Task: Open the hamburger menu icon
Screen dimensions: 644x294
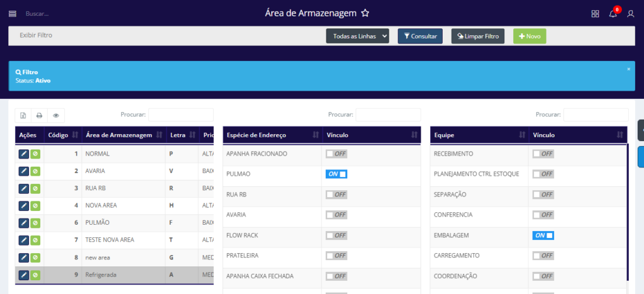Action: (x=13, y=13)
